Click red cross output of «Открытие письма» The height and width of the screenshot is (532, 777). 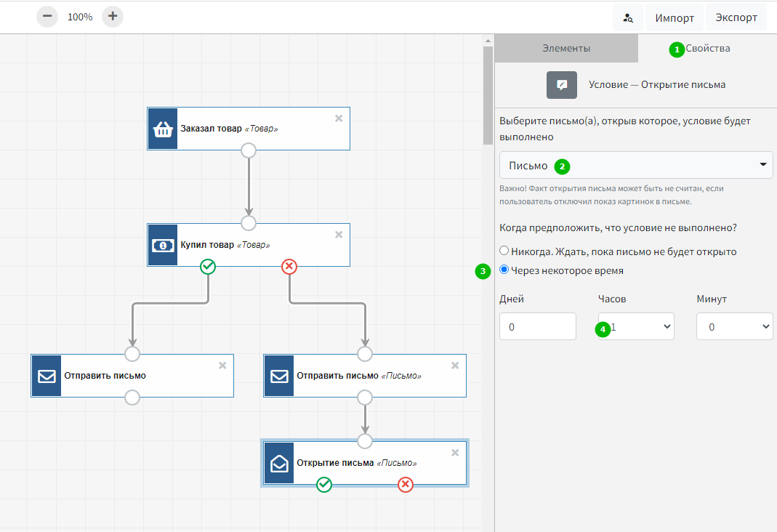[406, 485]
